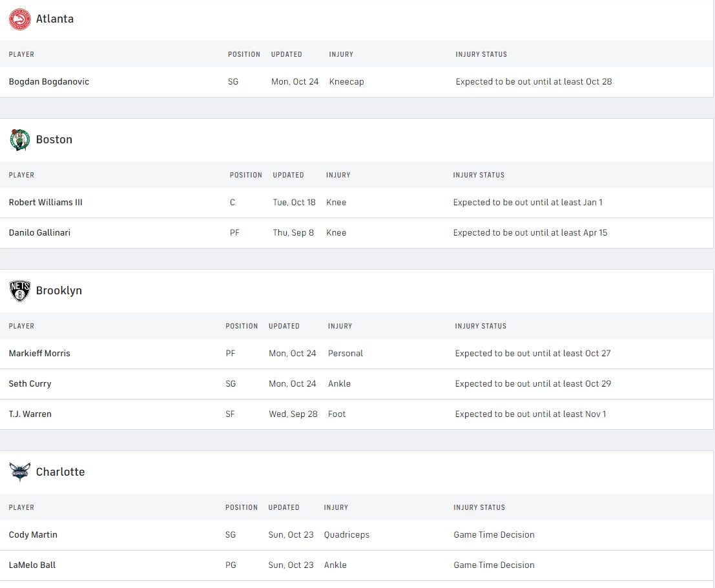Click 'Expected to be out until at least Oct 27'

[x=533, y=353]
